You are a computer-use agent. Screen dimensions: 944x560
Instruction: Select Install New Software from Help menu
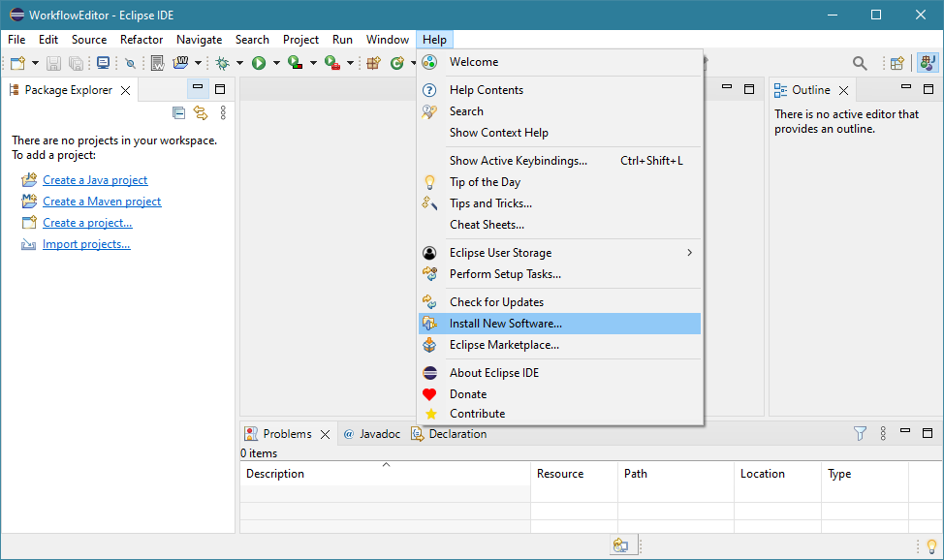pyautogui.click(x=505, y=324)
